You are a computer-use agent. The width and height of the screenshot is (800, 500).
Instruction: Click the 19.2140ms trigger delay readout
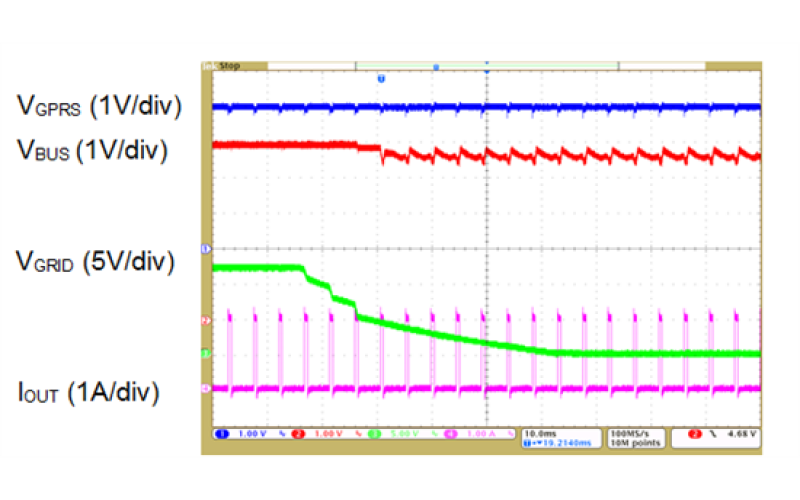[x=548, y=441]
